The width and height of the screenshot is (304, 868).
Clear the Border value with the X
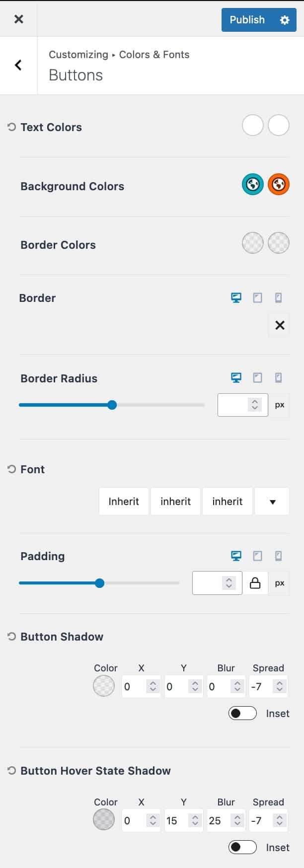(x=279, y=325)
